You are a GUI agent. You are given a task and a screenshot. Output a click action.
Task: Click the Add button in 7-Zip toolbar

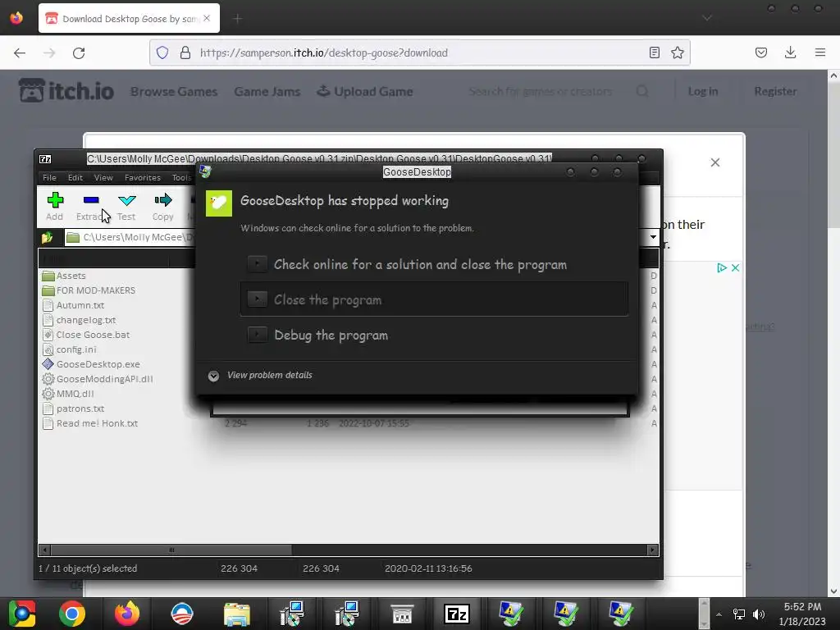pos(55,206)
